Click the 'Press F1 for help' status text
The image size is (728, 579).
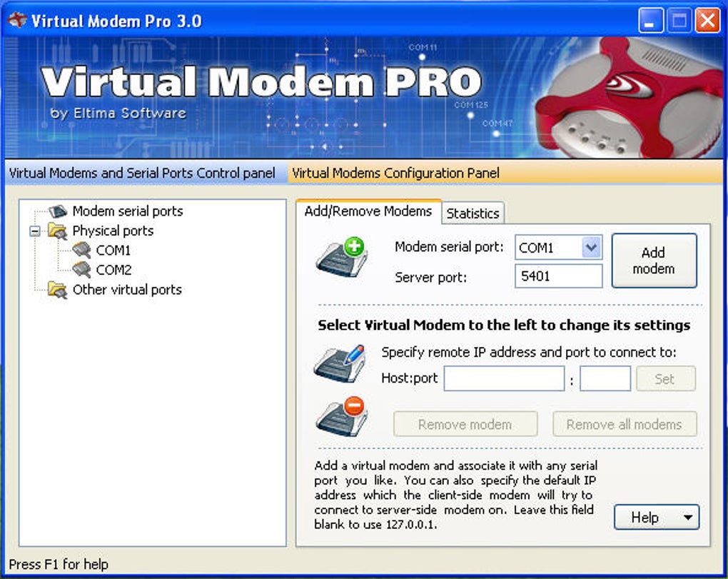tap(59, 564)
